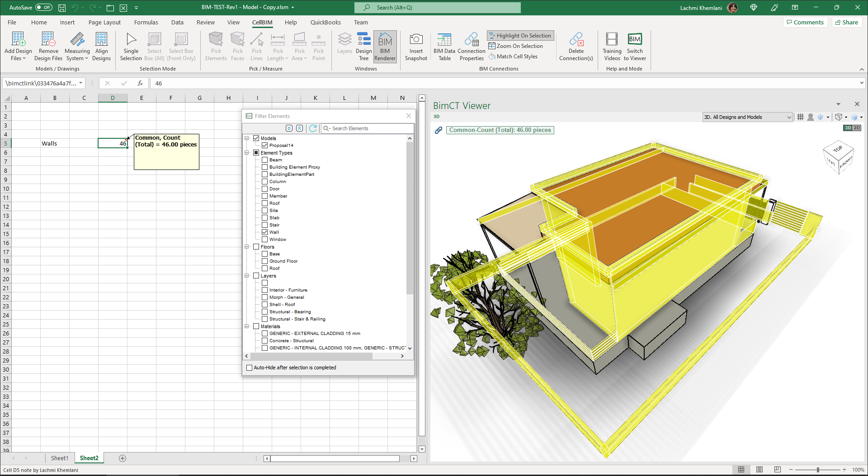Image resolution: width=868 pixels, height=476 pixels.
Task: Click the zoom slider handle
Action: click(x=818, y=470)
